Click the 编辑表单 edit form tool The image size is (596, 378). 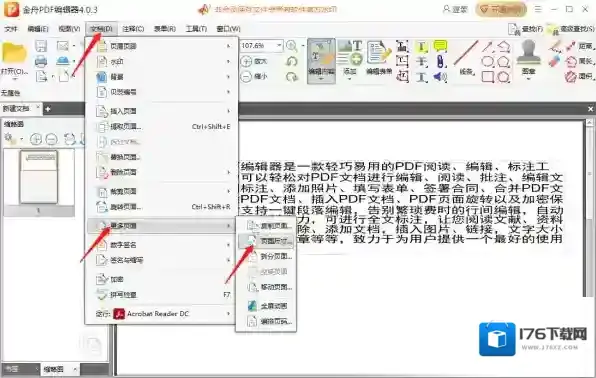[x=379, y=58]
